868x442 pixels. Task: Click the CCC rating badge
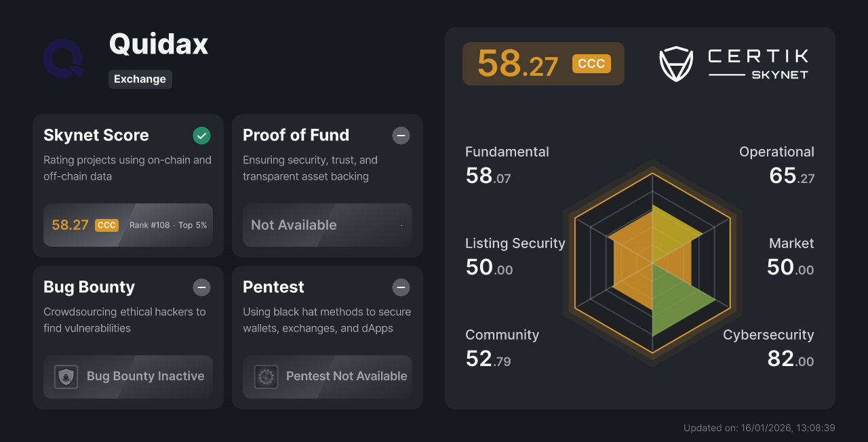point(591,64)
